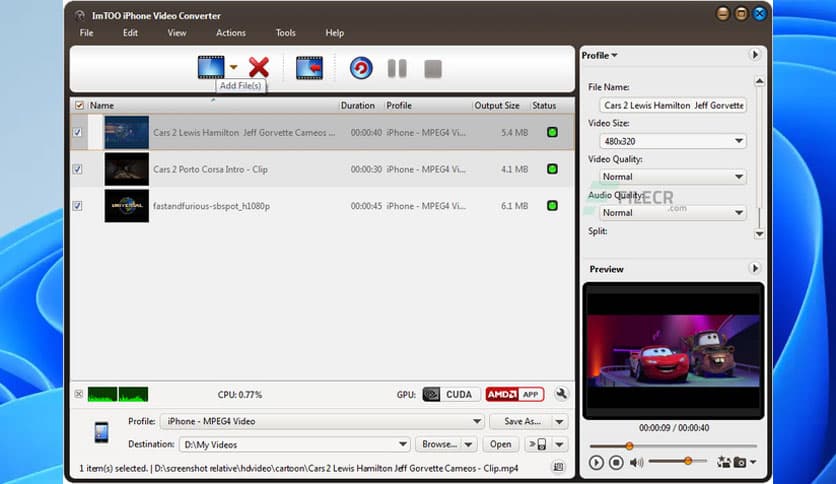Click the CPU usage graph close icon
This screenshot has height=484, width=836.
pos(79,394)
